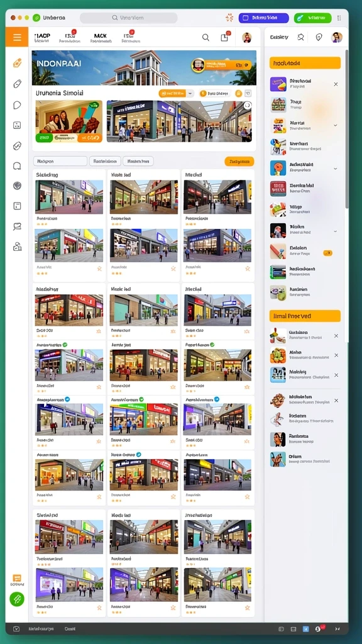Open the calendar square icon in left sidebar

[17, 206]
